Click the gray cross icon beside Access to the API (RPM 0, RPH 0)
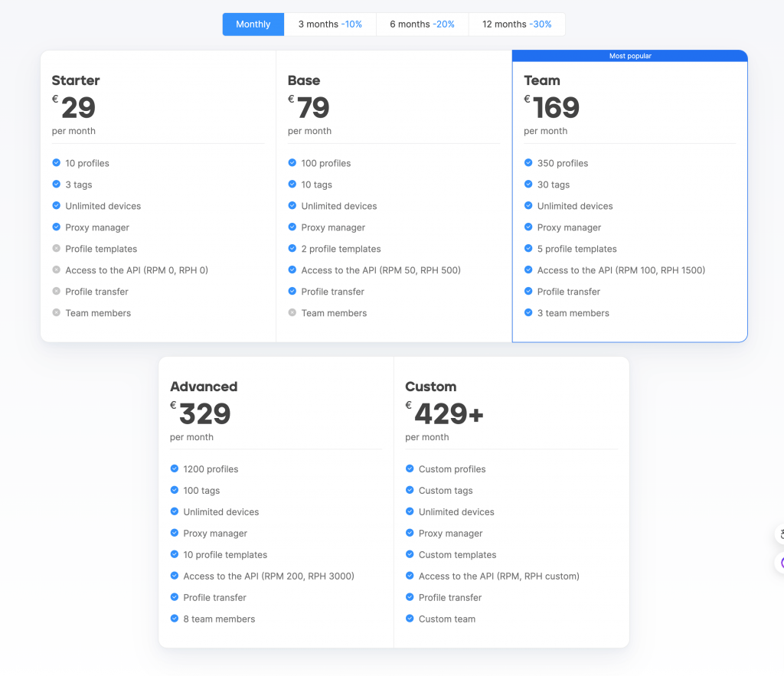Viewport: 784px width, 676px height. [57, 269]
